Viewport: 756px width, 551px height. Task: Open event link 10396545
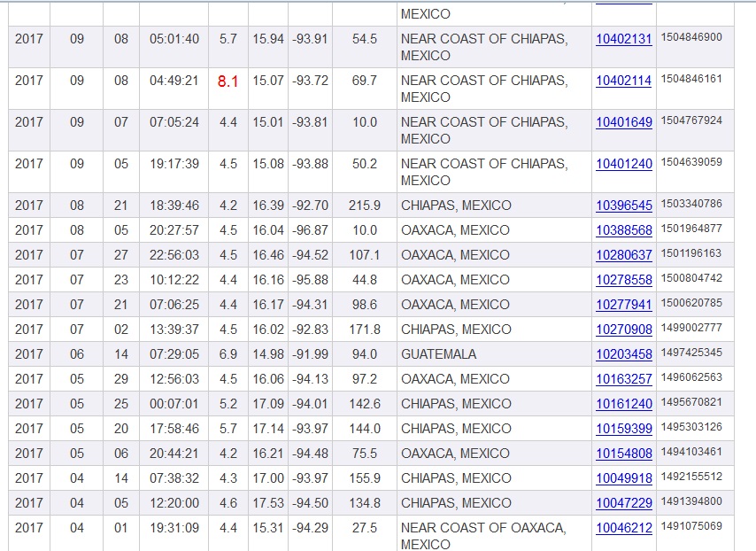[x=624, y=206]
